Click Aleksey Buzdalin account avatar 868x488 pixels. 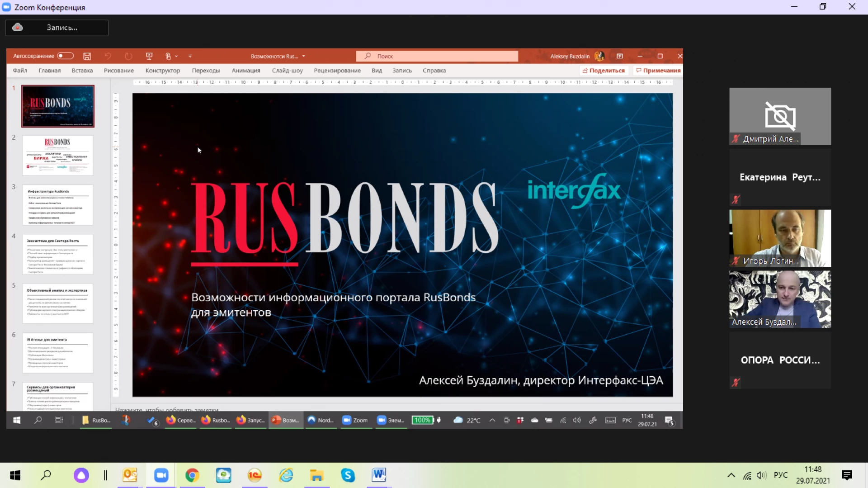tap(599, 56)
